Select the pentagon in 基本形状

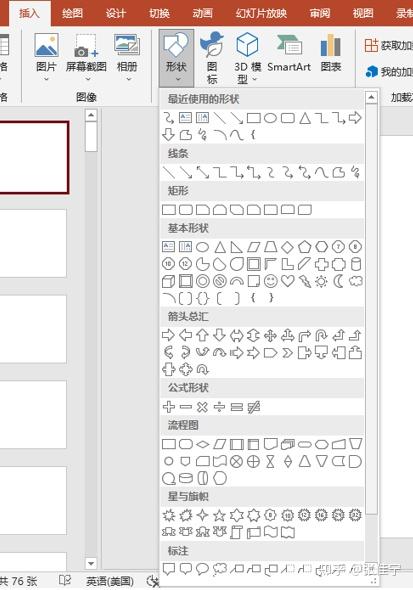coord(304,247)
